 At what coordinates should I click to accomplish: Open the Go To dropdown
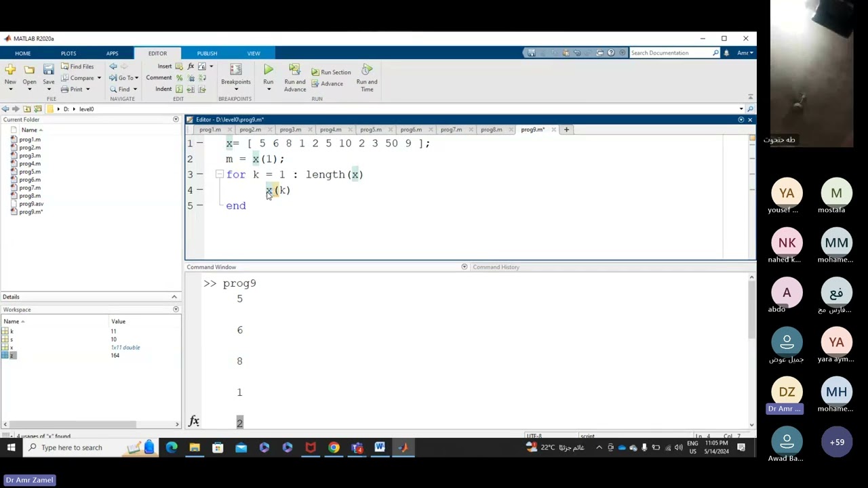pos(124,78)
